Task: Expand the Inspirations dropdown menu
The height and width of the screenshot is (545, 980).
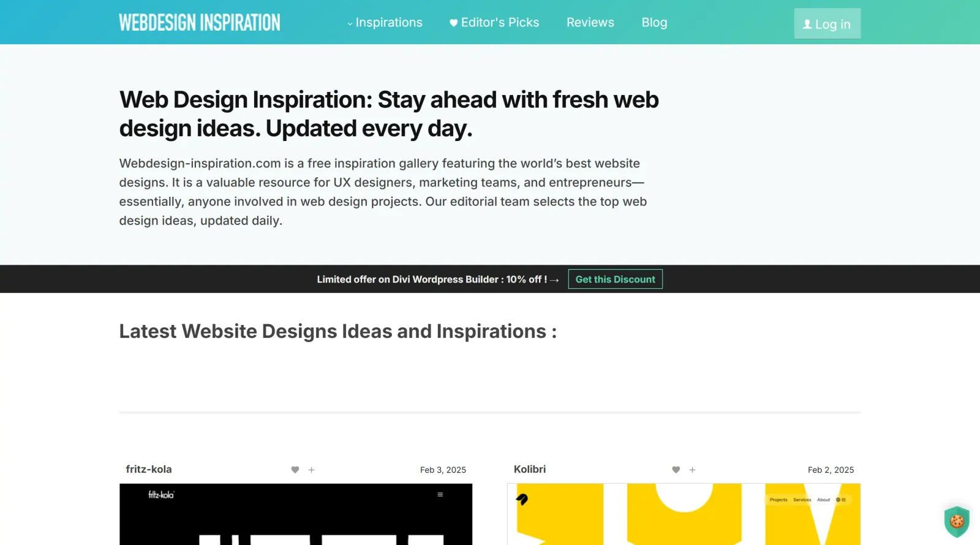Action: click(388, 22)
